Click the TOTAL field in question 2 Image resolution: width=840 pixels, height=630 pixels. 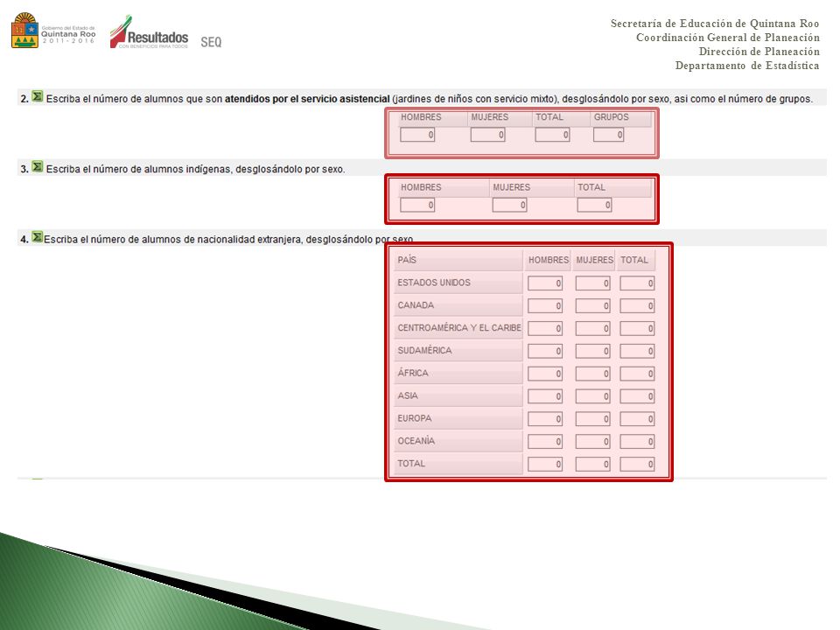coord(552,135)
